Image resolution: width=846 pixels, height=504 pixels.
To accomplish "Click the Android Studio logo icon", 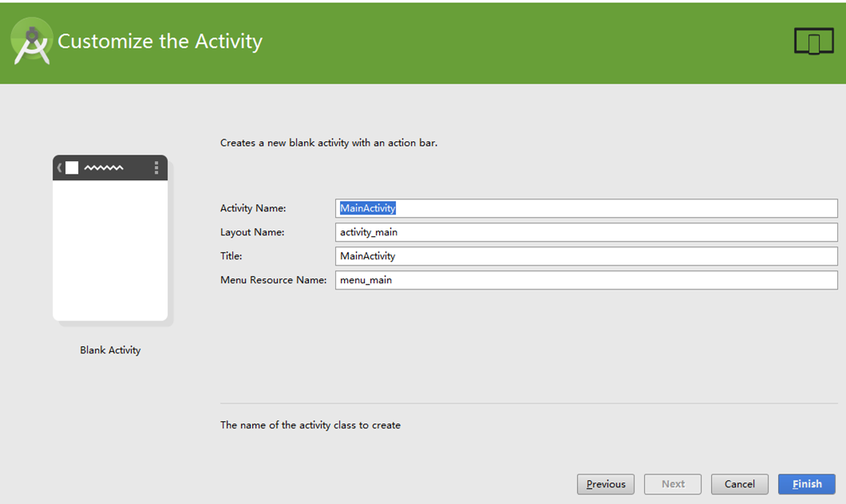I will 31,43.
